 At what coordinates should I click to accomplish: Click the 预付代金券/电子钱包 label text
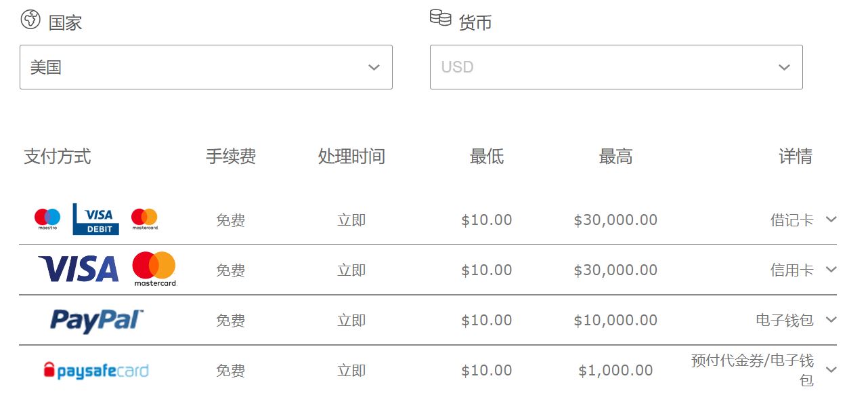coord(752,369)
